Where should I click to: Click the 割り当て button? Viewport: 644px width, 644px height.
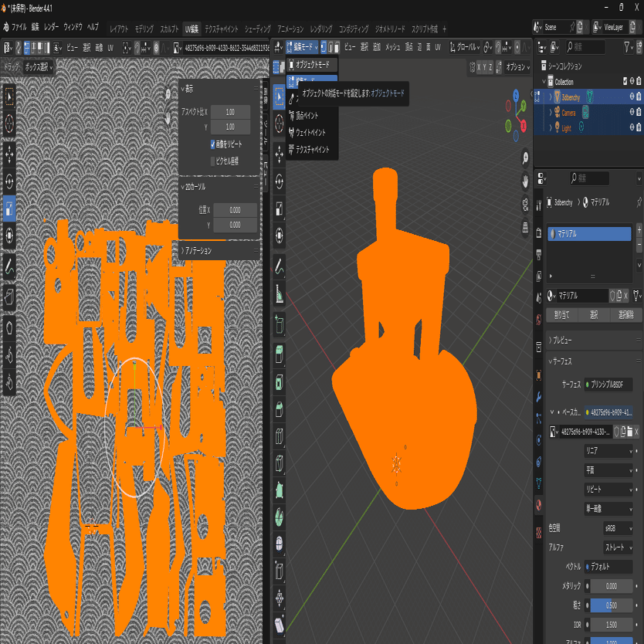pos(562,315)
